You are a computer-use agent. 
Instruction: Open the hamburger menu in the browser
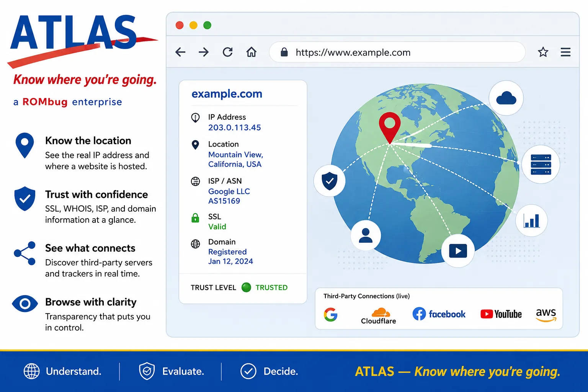[565, 52]
